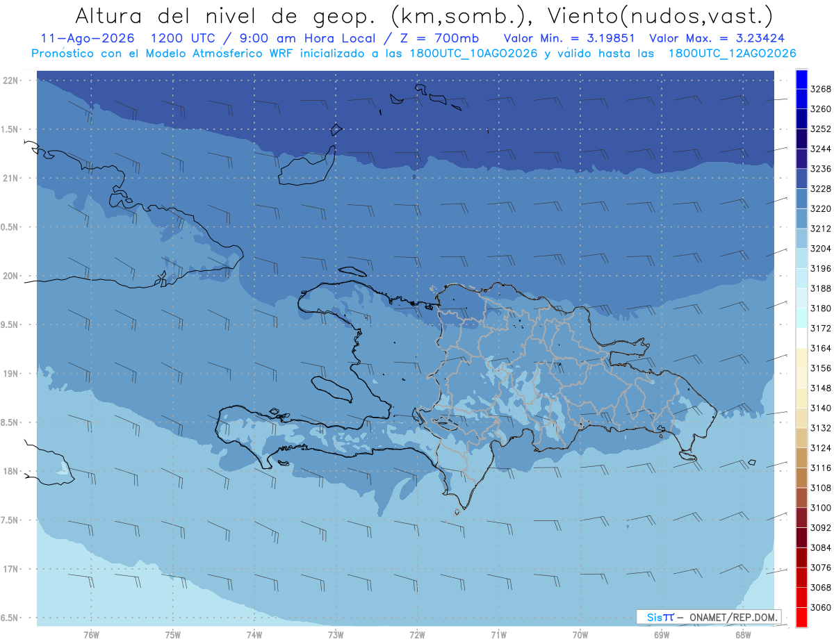Click the '72W' longitude label
Viewport: 834px width, 644px height.
pos(417,635)
